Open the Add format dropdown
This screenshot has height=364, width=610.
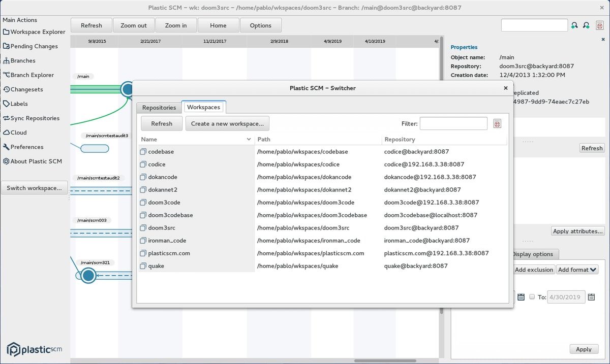coord(577,270)
